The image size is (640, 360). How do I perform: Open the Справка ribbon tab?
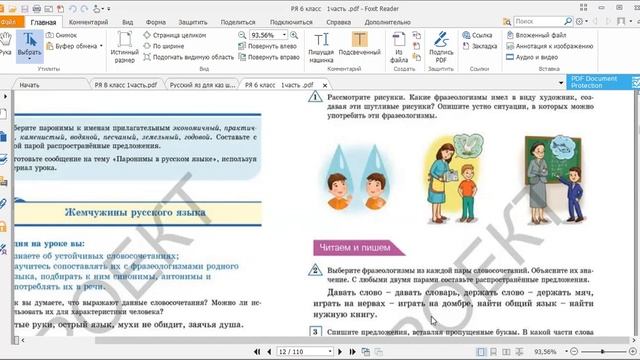pyautogui.click(x=338, y=22)
